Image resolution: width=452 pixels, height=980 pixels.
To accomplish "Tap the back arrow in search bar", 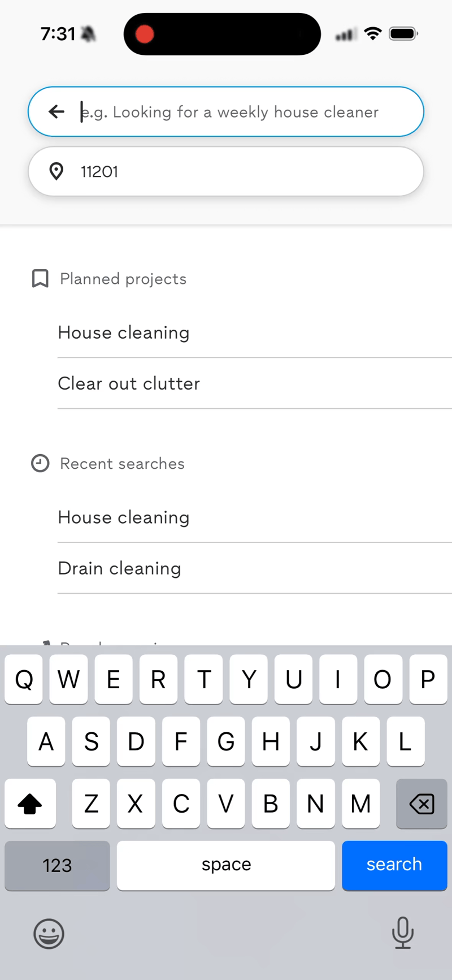I will (x=56, y=111).
